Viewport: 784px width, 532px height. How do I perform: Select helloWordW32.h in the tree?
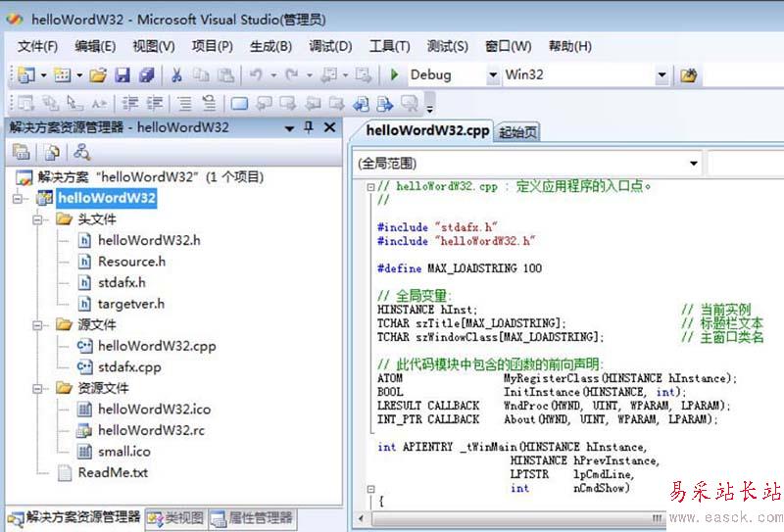149,240
